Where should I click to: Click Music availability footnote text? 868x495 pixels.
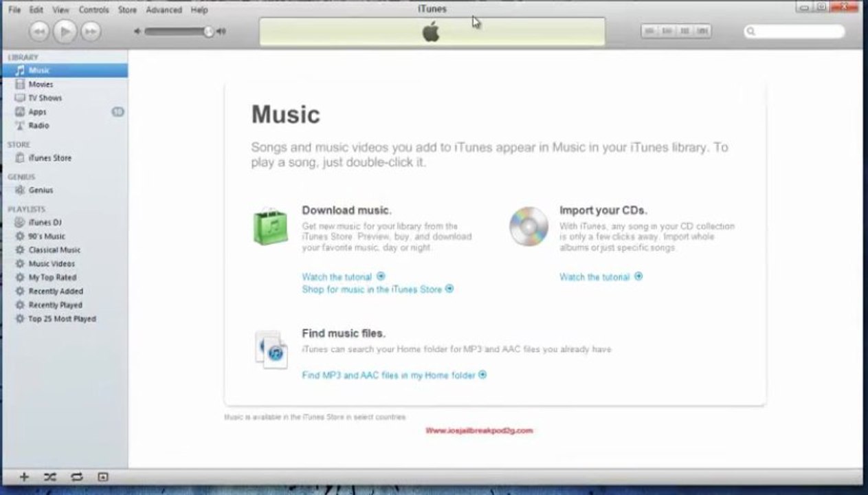(x=315, y=417)
